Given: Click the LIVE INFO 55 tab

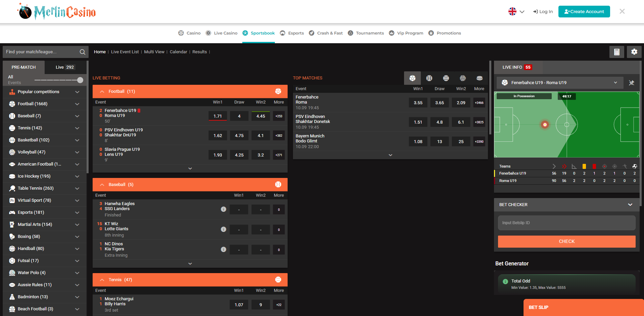Looking at the screenshot, I should pyautogui.click(x=517, y=67).
